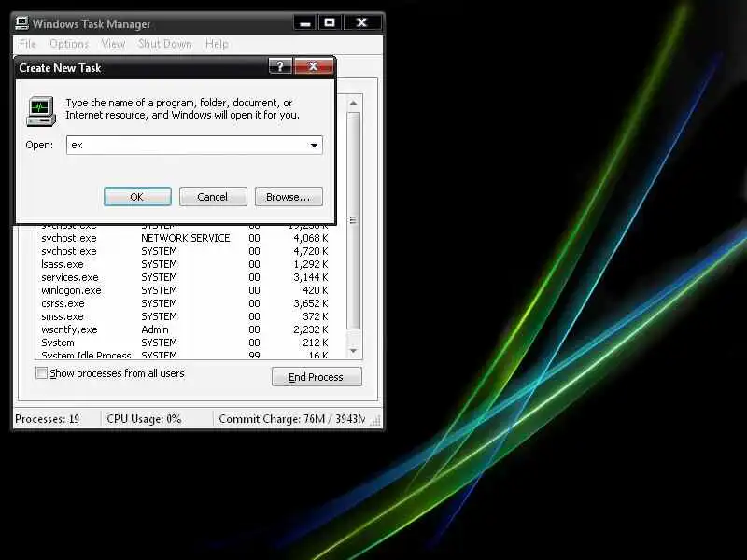Close the Windows Task Manager window
The width and height of the screenshot is (747, 560).
click(361, 22)
